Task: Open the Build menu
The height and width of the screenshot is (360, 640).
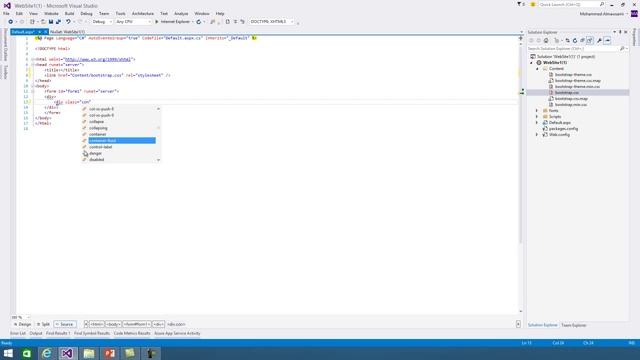Action: coord(69,13)
